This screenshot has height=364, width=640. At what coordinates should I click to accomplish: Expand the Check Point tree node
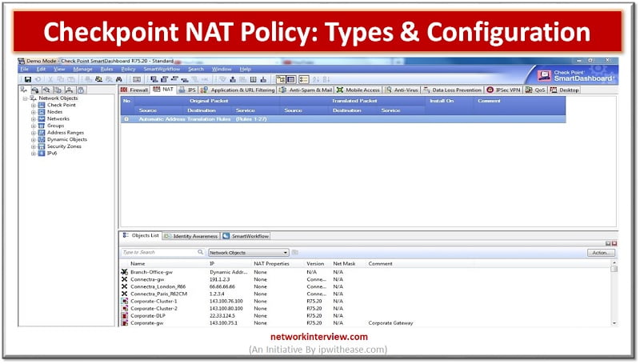pos(34,106)
